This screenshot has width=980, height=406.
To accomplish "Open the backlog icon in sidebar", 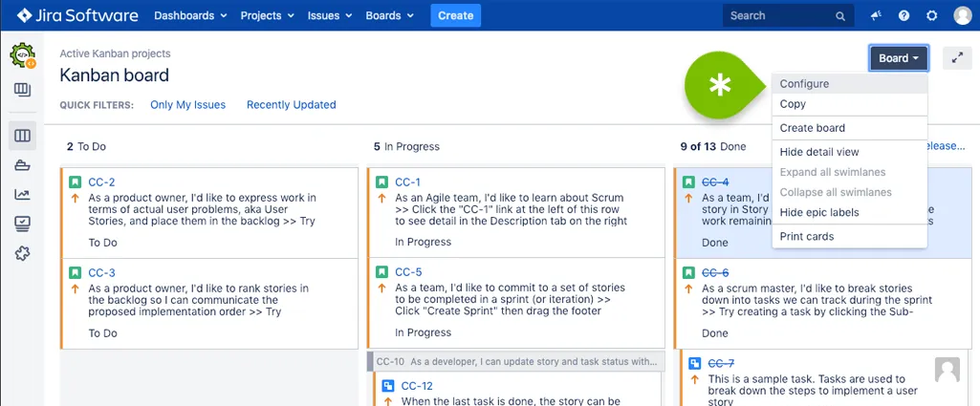I will tap(23, 90).
